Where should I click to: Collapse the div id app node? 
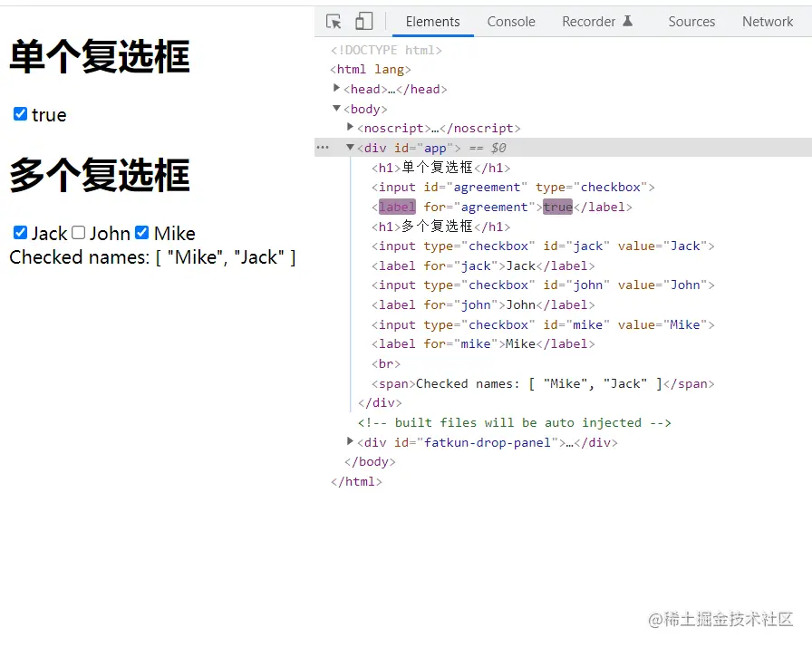[x=350, y=148]
